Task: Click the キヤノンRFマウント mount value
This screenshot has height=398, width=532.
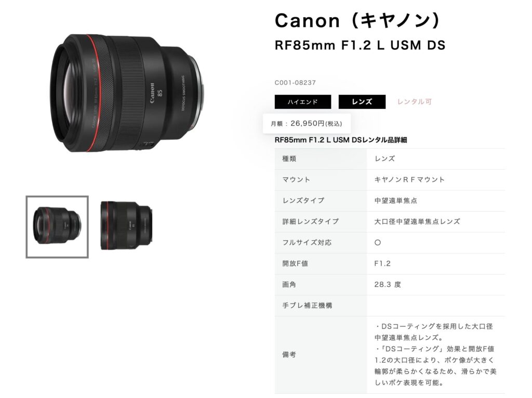Action: 409,180
